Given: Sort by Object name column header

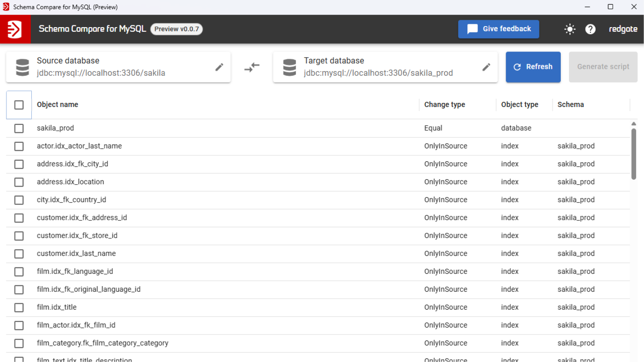Looking at the screenshot, I should click(x=57, y=105).
